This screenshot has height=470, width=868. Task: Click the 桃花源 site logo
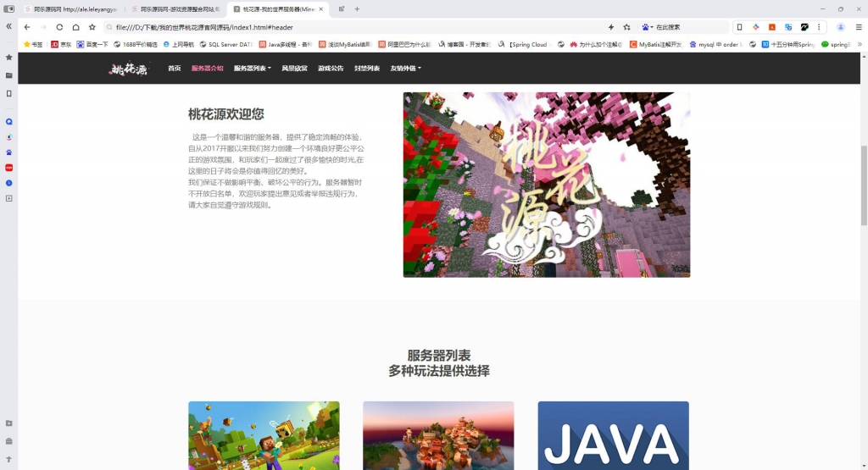pyautogui.click(x=129, y=69)
